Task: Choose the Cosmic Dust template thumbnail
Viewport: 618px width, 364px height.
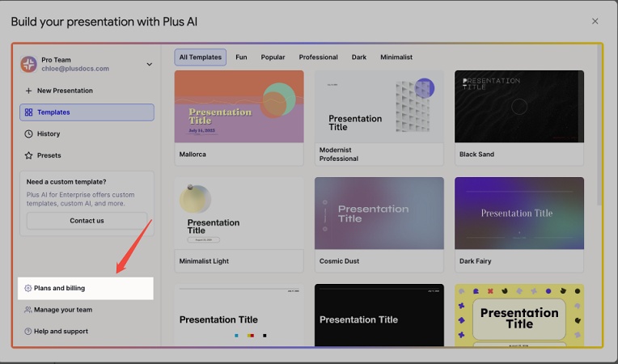Action: point(379,213)
